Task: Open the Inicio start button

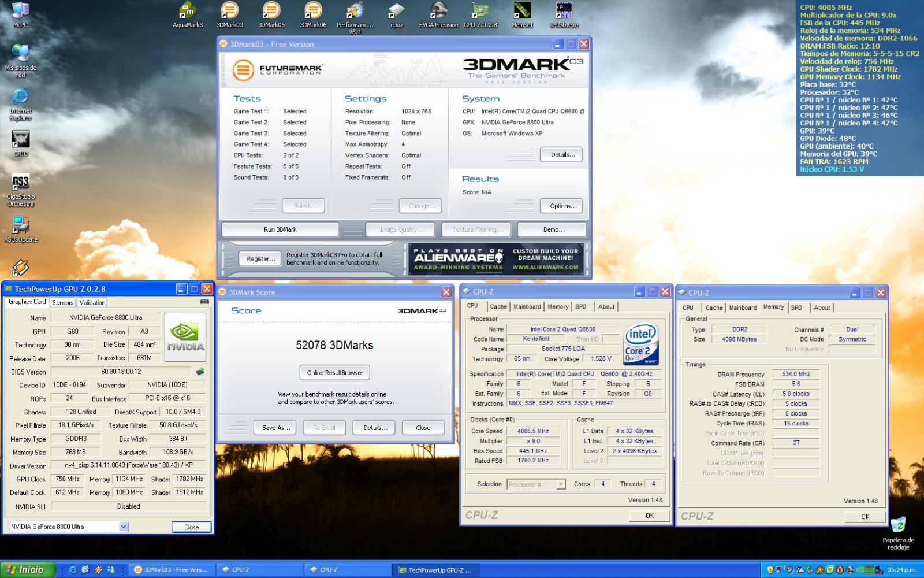Action: [x=28, y=570]
